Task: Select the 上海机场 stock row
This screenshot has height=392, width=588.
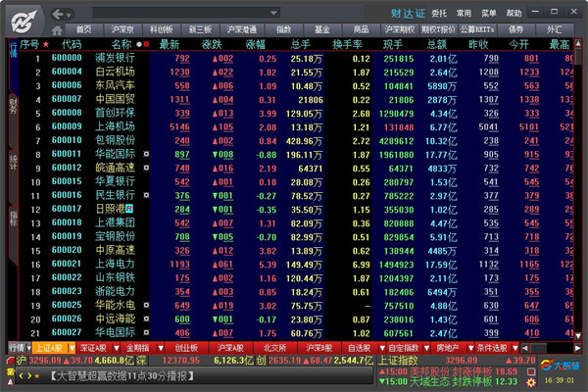Action: [x=296, y=126]
